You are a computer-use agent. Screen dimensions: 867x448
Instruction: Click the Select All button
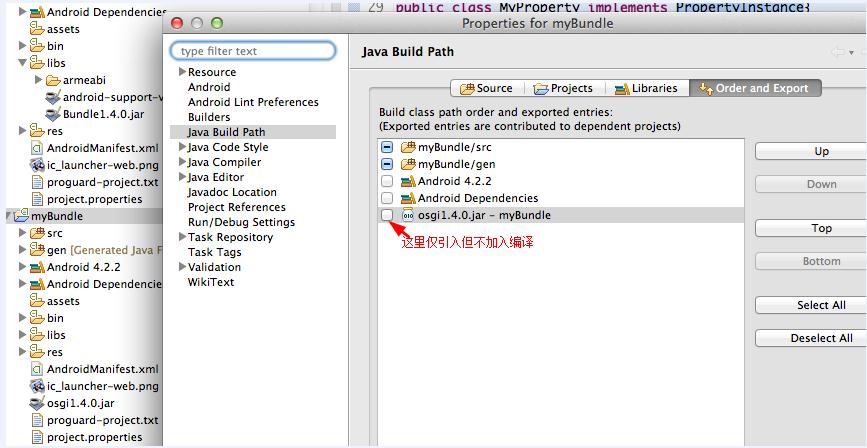(812, 305)
